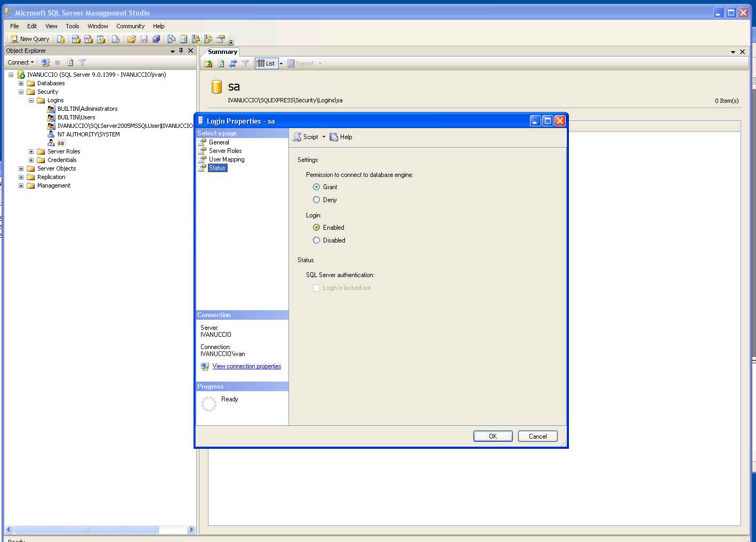Viewport: 756px width, 542px height.
Task: Open the View menu
Action: click(x=51, y=26)
